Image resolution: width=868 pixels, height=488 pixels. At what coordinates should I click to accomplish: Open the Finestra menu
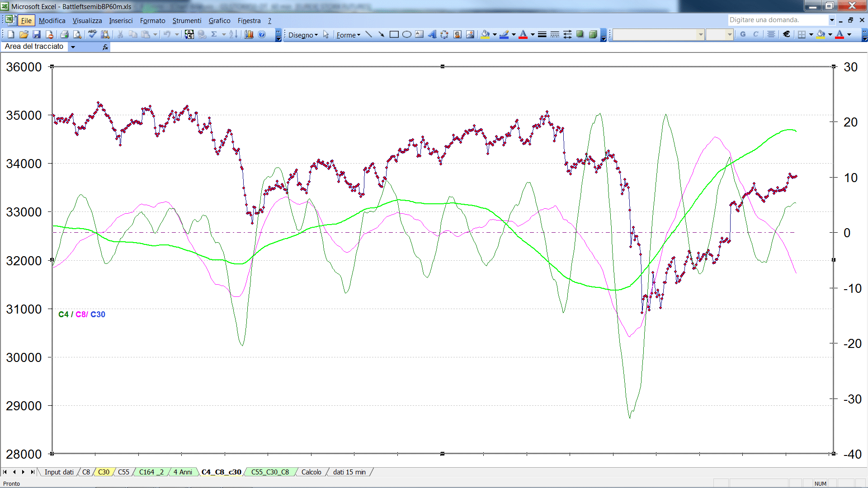pyautogui.click(x=249, y=20)
